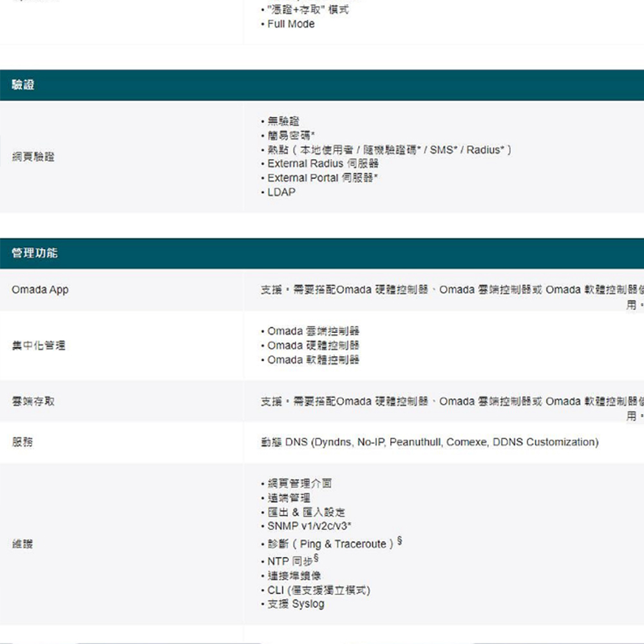Image resolution: width=644 pixels, height=644 pixels.
Task: Click the 服務 row label
Action: (x=22, y=442)
